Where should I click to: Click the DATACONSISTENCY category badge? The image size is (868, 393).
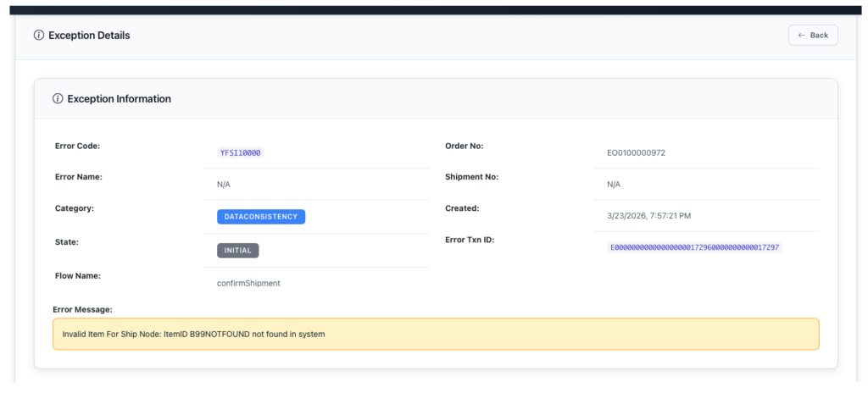pyautogui.click(x=261, y=217)
